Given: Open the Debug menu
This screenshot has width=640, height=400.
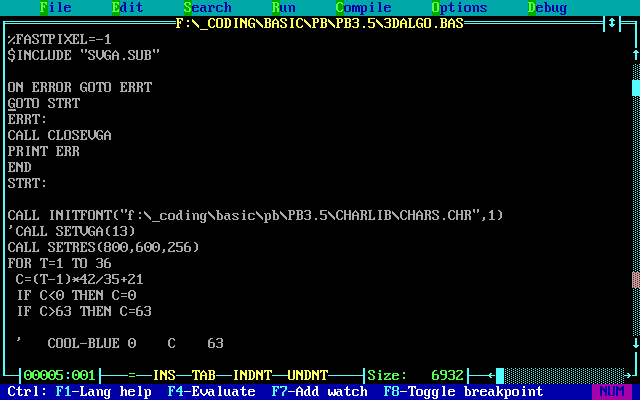Looking at the screenshot, I should 547,7.
